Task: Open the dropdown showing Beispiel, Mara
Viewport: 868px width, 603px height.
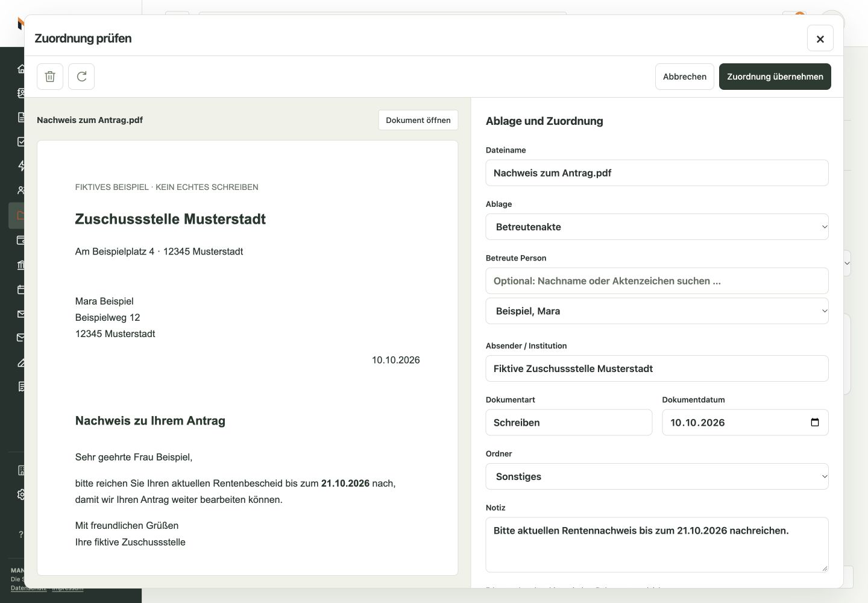Action: click(x=657, y=311)
